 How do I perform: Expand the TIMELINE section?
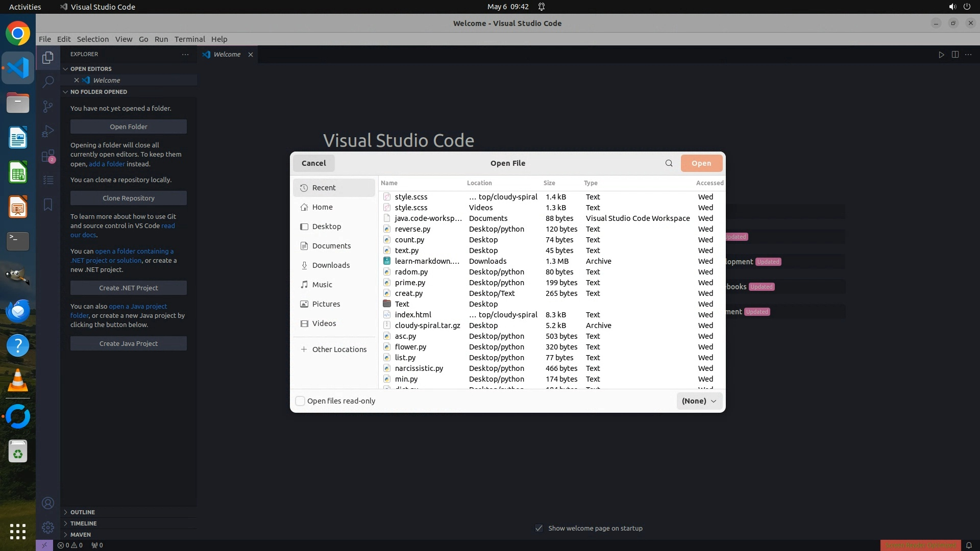point(83,523)
